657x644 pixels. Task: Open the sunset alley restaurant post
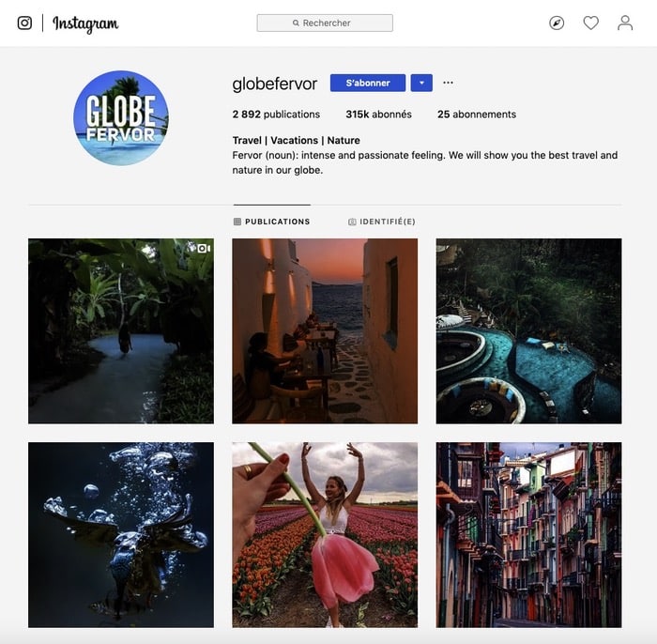325,331
